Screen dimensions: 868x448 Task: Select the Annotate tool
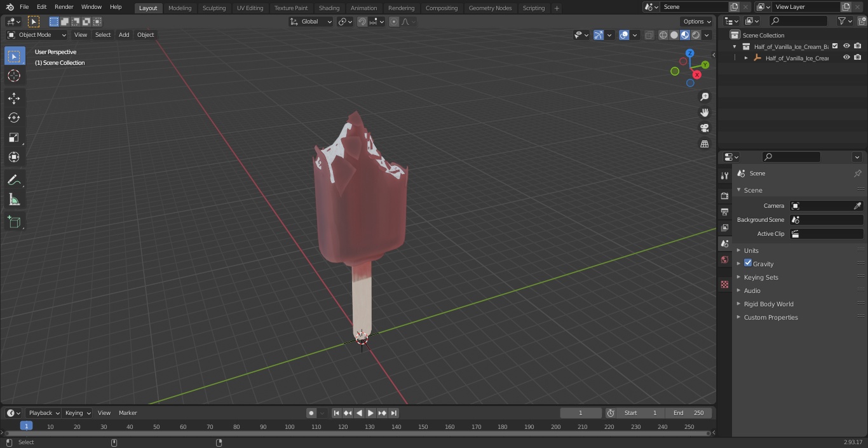tap(15, 180)
